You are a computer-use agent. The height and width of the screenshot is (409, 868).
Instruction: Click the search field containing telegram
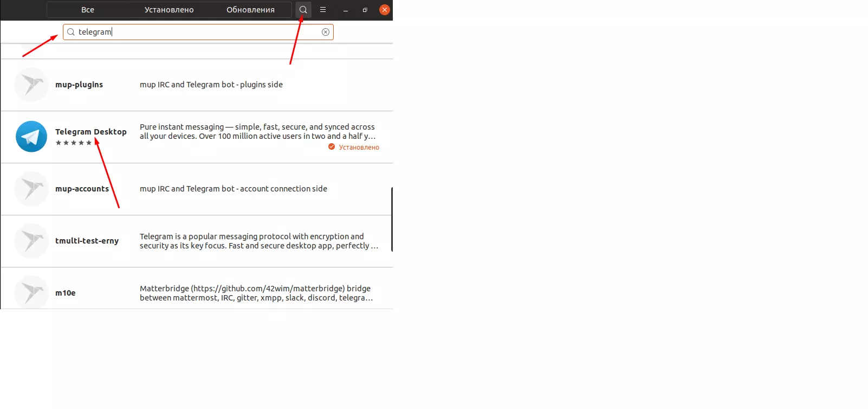coord(198,32)
